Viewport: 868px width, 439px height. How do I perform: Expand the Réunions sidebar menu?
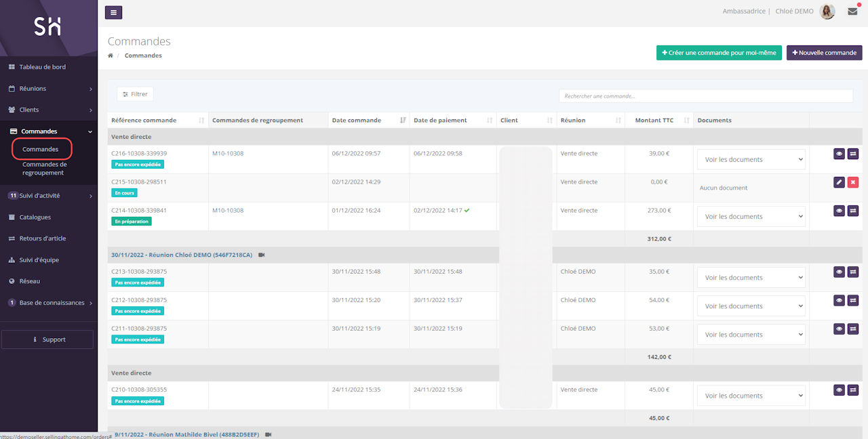(x=50, y=89)
